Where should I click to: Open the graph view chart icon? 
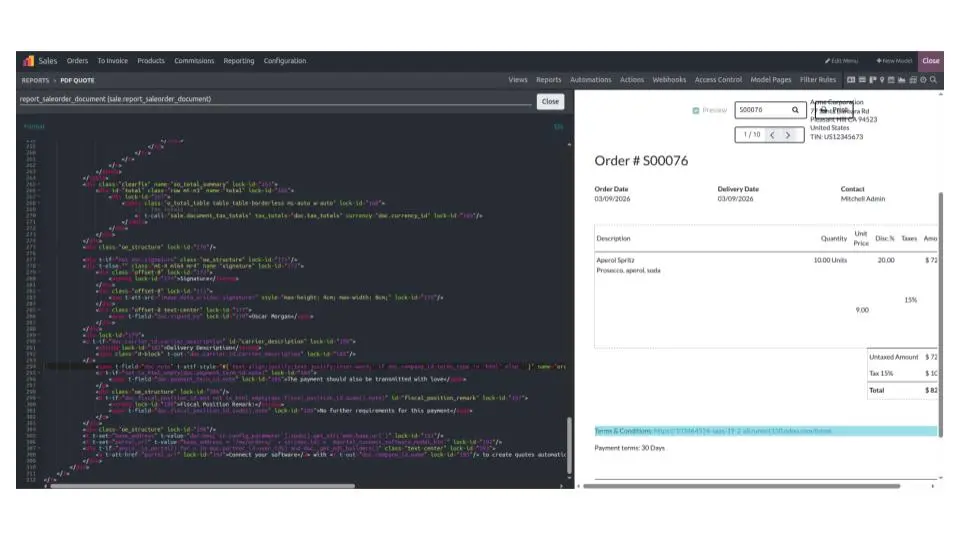[x=902, y=80]
